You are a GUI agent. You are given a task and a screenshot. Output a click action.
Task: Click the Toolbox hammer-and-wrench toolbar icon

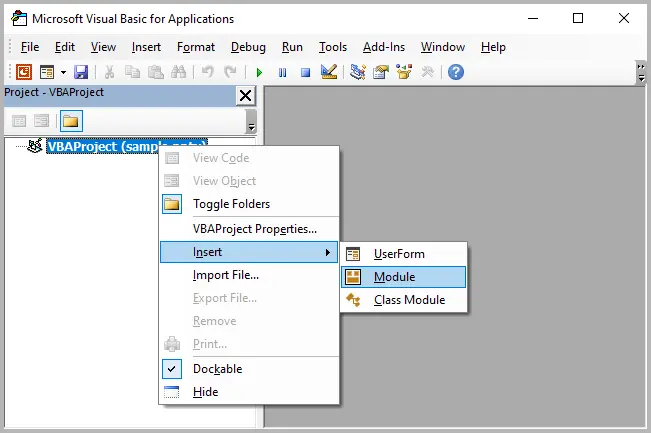427,72
